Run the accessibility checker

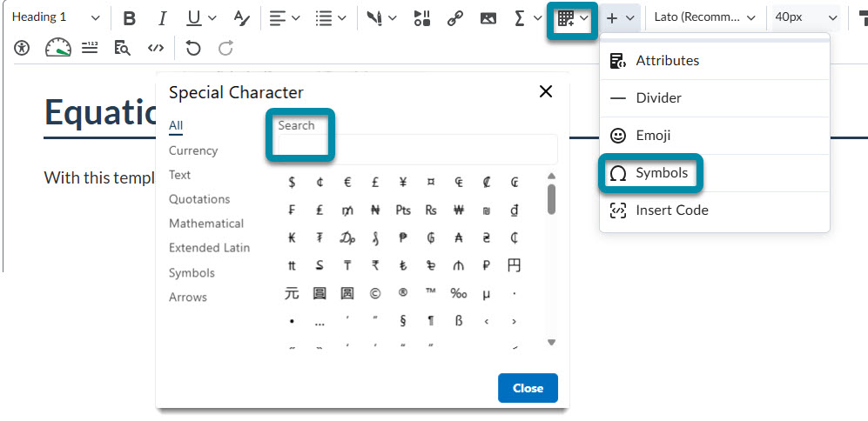[x=22, y=48]
